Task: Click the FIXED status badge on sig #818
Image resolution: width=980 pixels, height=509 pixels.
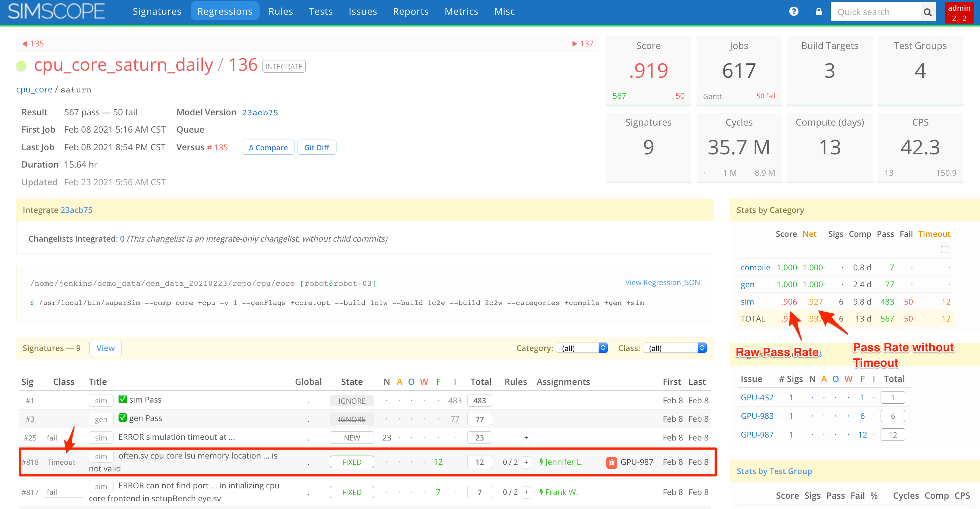Action: pyautogui.click(x=351, y=461)
